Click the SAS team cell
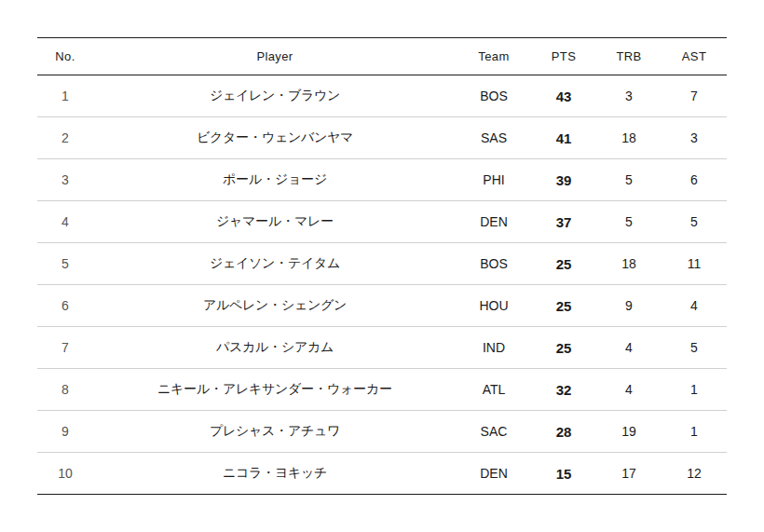This screenshot has width=764, height=532. (x=494, y=138)
